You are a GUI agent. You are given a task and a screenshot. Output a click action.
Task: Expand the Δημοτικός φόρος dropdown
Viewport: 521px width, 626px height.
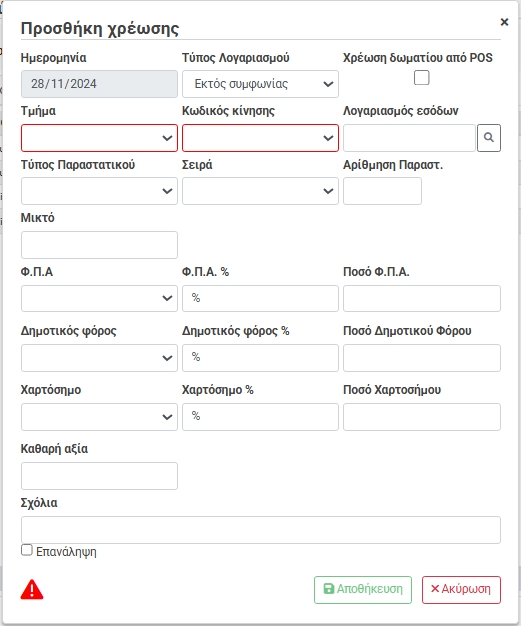[x=99, y=358]
